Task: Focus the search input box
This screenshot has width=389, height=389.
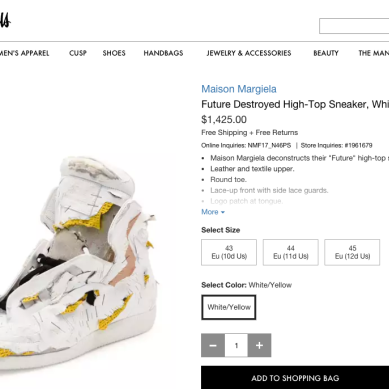Action: pos(354,26)
